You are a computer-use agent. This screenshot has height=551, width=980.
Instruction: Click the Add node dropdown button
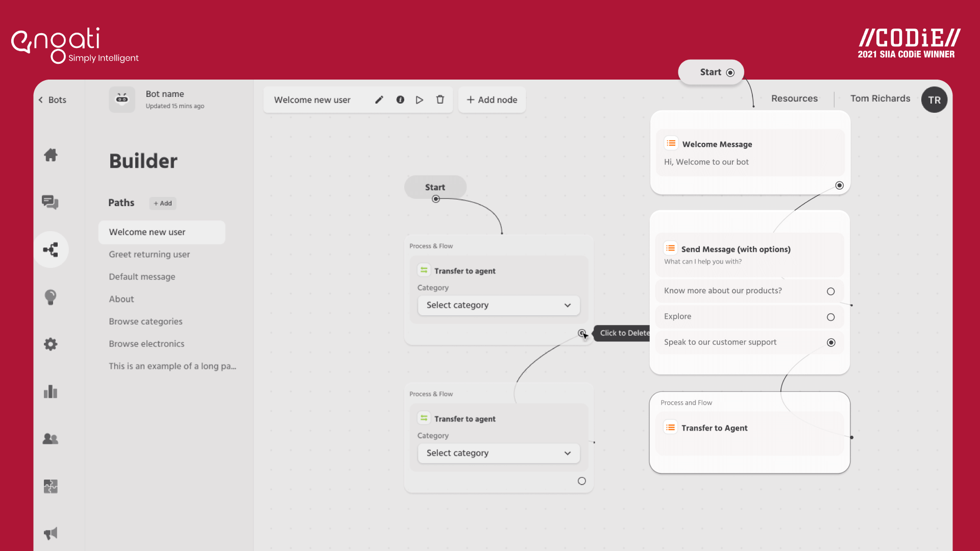point(492,99)
